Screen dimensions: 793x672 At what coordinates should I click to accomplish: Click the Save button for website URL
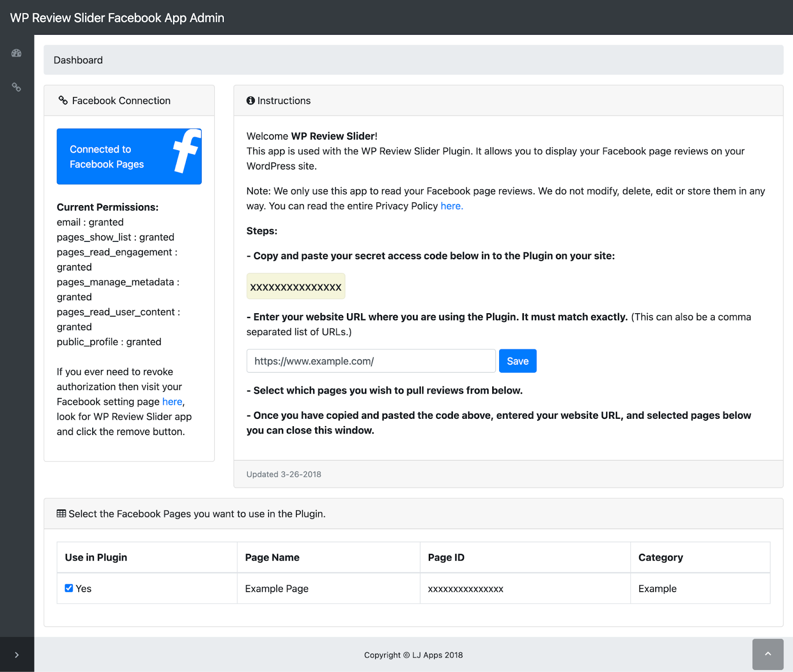(517, 361)
